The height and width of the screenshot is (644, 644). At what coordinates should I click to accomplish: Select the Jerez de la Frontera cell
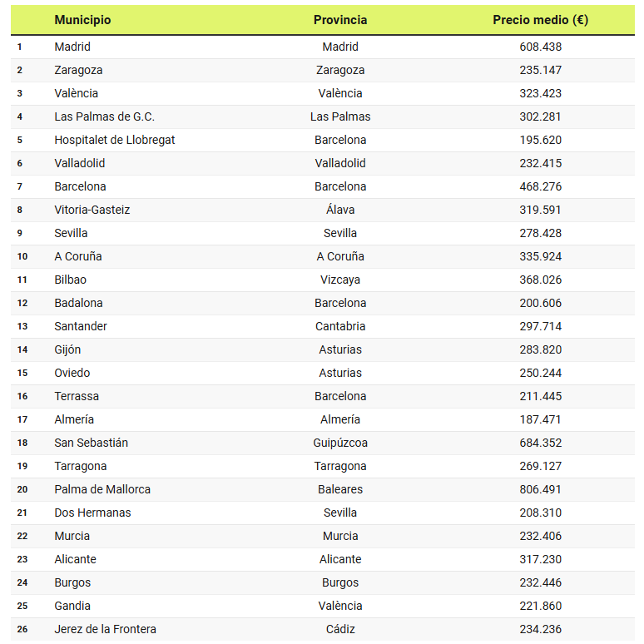[x=105, y=629]
